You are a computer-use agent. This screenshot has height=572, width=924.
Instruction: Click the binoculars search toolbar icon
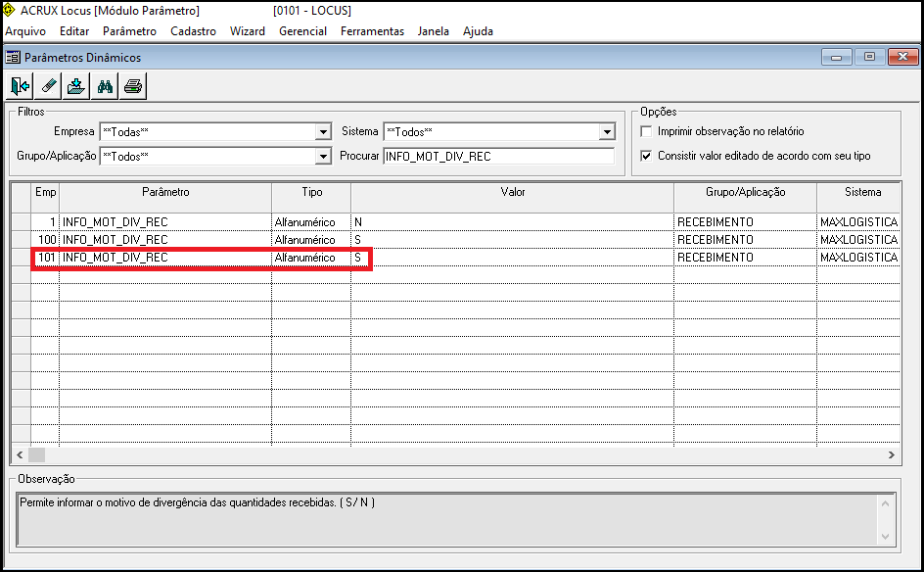pyautogui.click(x=105, y=87)
